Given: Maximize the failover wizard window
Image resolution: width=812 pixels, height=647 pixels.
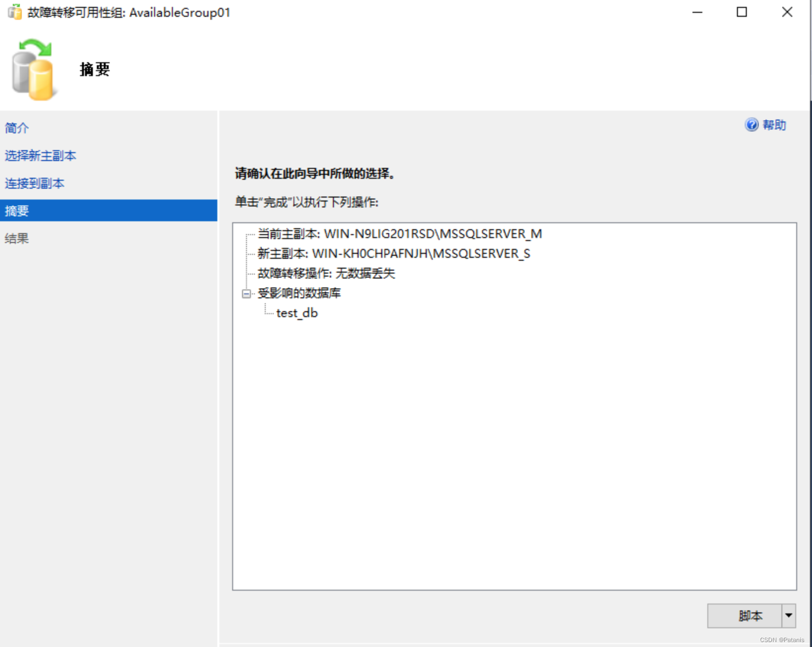Looking at the screenshot, I should pos(742,12).
